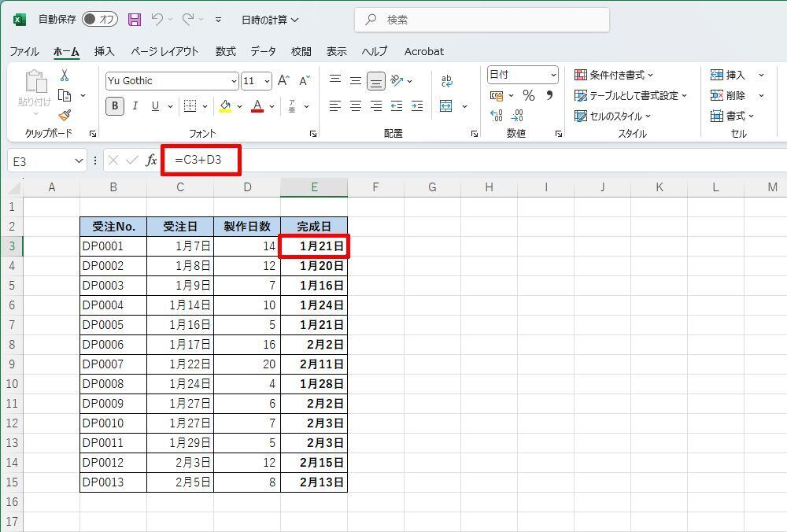The width and height of the screenshot is (787, 532).
Task: Click the increase decimal icon
Action: 497,116
